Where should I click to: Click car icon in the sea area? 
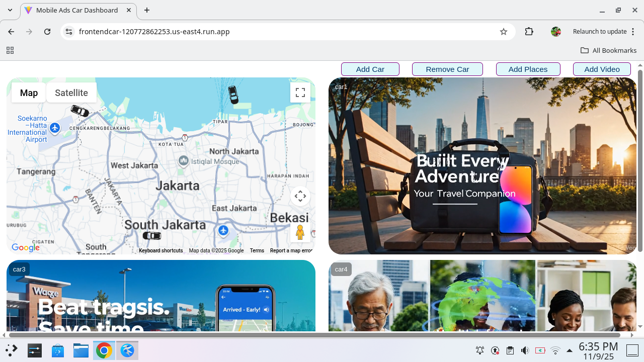click(x=233, y=95)
